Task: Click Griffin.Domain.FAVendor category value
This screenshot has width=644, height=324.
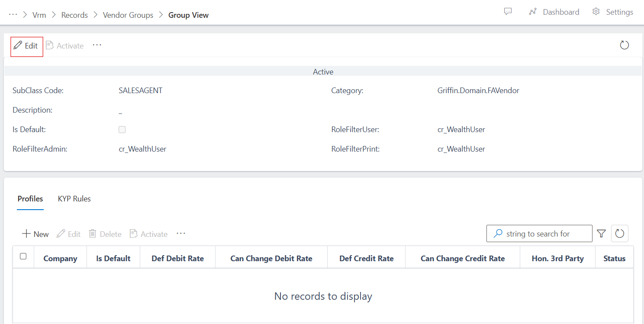Action: tap(478, 91)
